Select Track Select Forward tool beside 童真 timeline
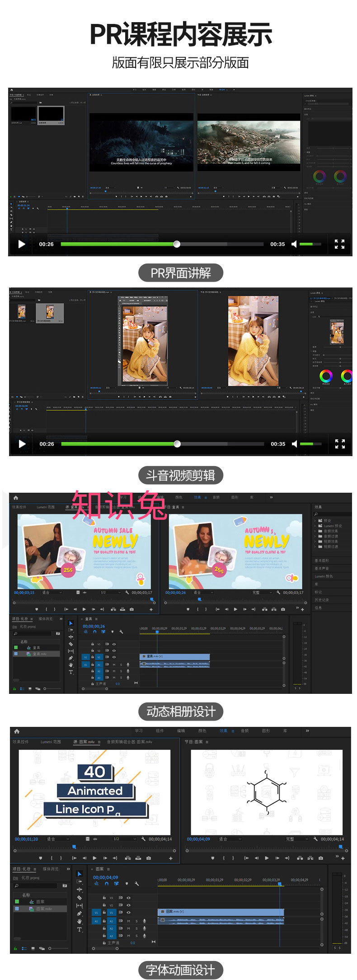 pyautogui.click(x=70, y=630)
